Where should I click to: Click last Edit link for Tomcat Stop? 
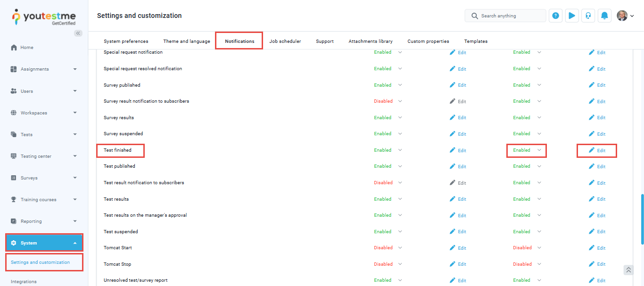[x=601, y=264]
